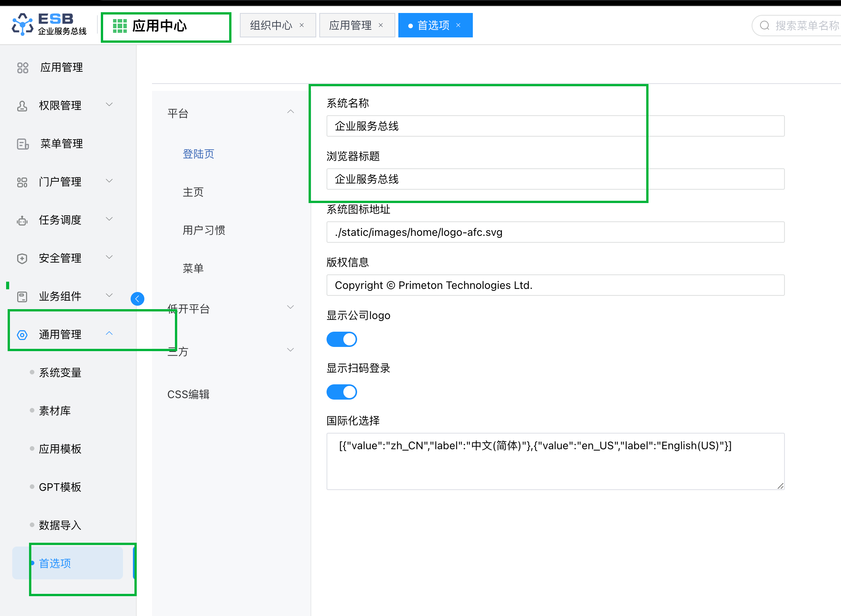Collapse sidebar with blue arrow button
This screenshot has height=616, width=841.
click(x=137, y=298)
